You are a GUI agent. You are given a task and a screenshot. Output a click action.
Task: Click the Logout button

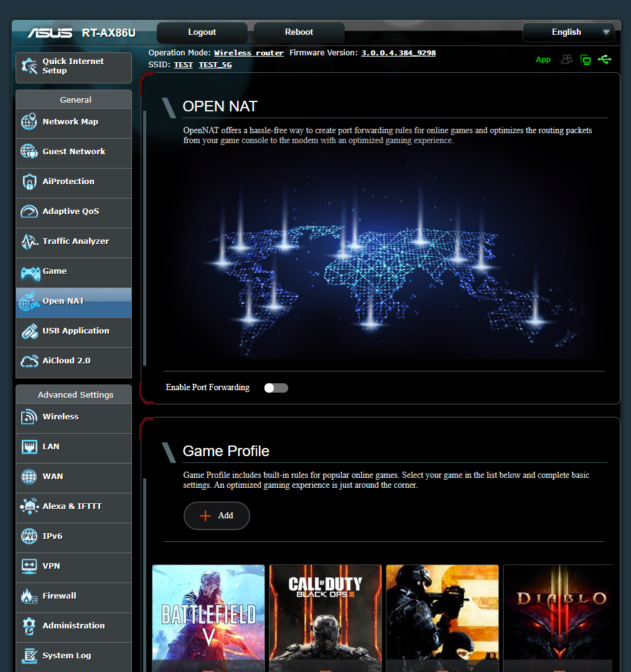coord(202,32)
